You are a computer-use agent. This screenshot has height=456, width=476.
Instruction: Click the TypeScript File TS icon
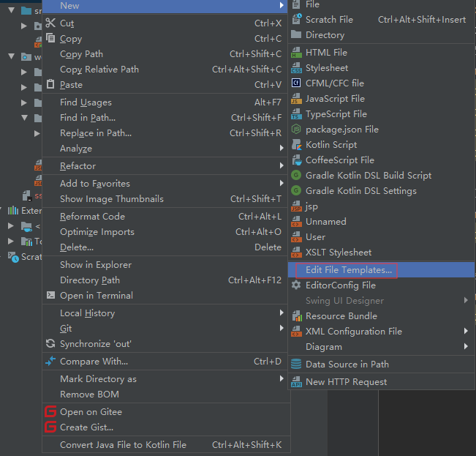pyautogui.click(x=296, y=113)
